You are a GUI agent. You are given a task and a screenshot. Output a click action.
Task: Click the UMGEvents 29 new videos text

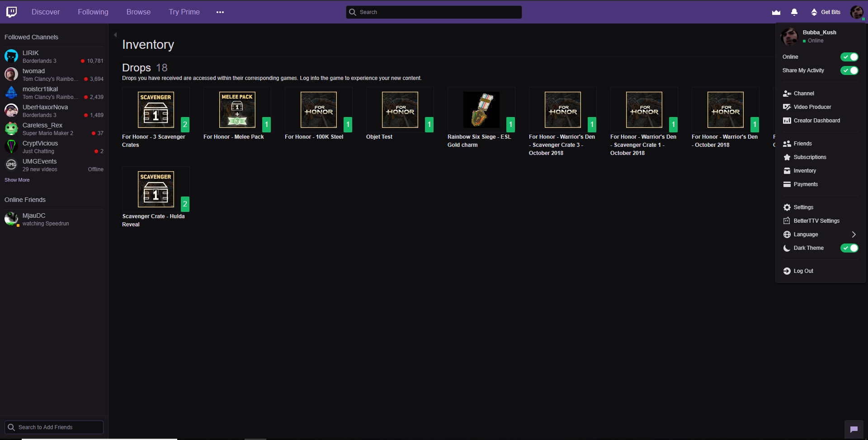pyautogui.click(x=40, y=169)
